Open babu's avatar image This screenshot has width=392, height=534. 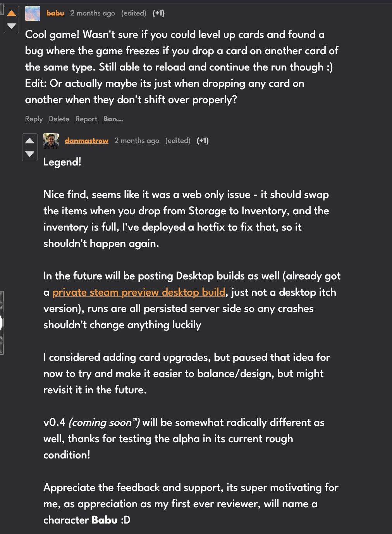coord(33,13)
